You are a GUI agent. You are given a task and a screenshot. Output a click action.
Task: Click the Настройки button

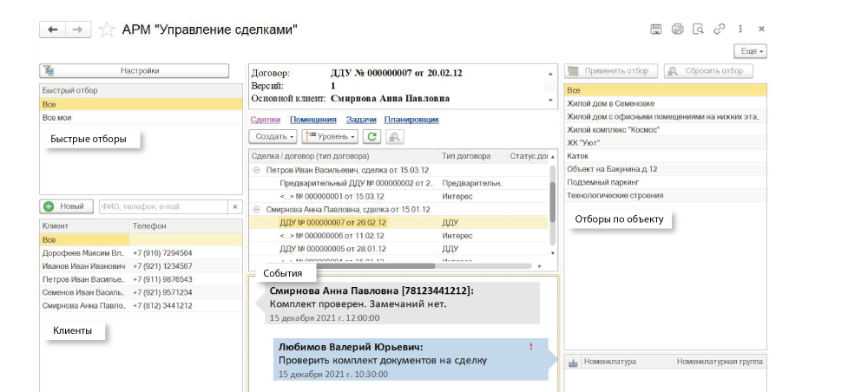(135, 71)
